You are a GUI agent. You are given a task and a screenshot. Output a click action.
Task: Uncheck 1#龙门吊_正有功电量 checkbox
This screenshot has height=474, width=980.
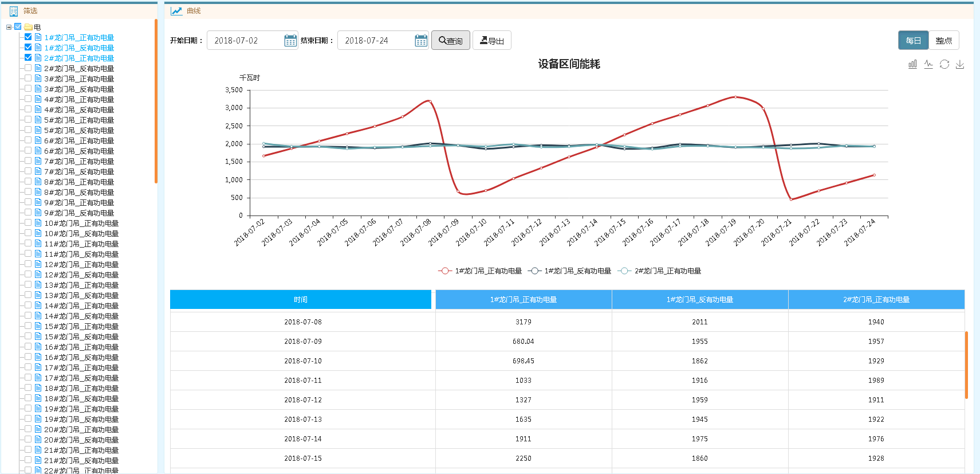click(x=28, y=37)
